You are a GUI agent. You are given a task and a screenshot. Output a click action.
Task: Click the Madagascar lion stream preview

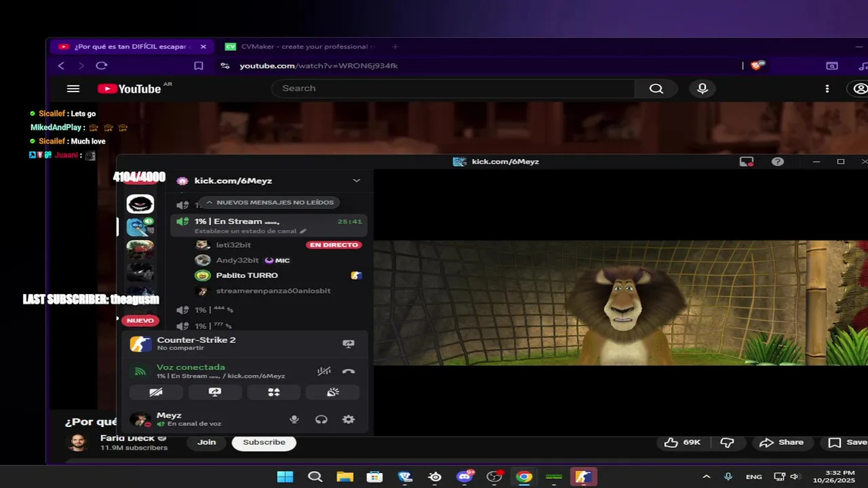620,302
